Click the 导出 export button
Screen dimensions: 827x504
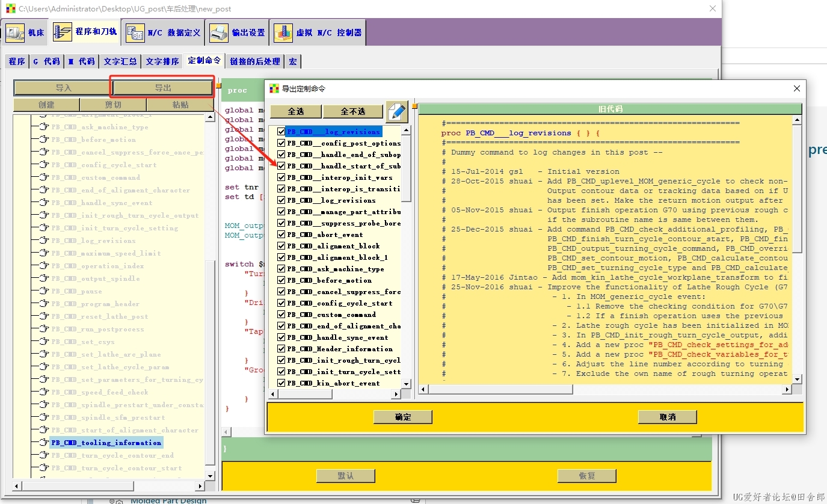(x=163, y=88)
